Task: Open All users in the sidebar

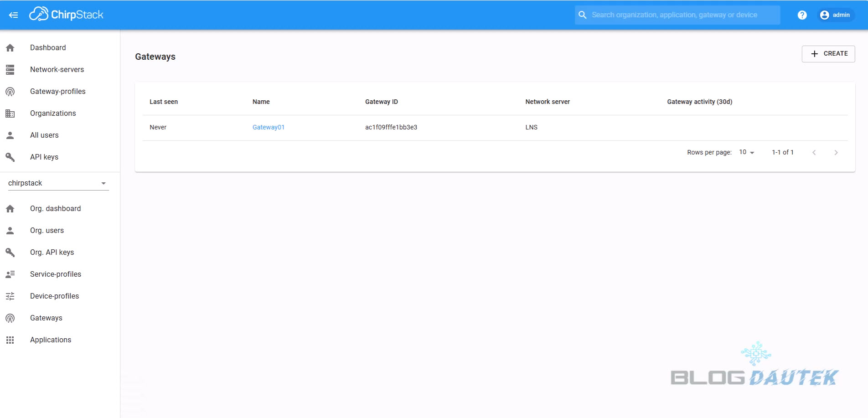Action: point(44,135)
